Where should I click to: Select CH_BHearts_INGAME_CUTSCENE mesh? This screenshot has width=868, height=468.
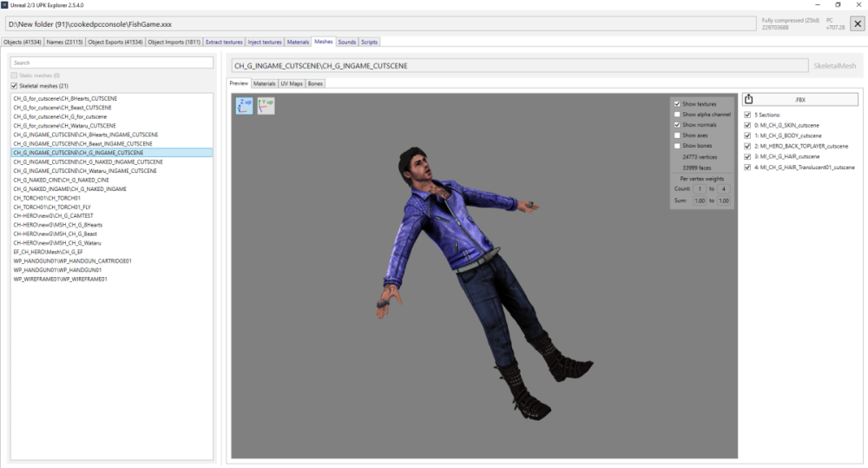(111, 135)
